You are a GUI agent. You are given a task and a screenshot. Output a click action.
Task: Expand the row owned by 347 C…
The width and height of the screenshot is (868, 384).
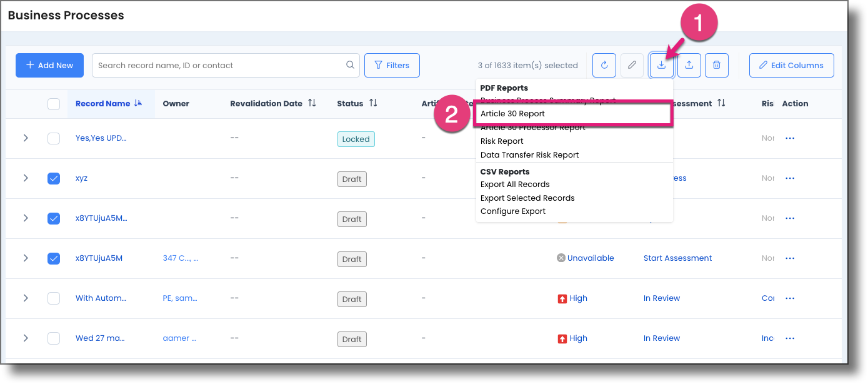click(x=26, y=258)
